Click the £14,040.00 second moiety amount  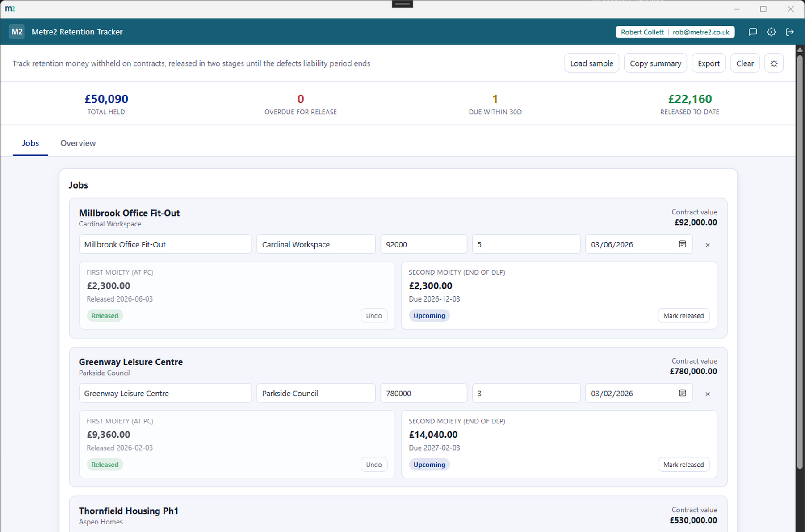(x=433, y=435)
